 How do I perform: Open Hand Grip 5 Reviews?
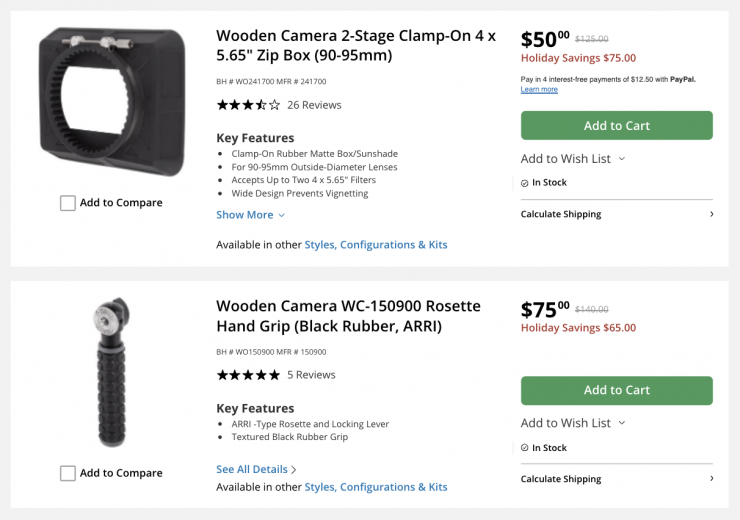[311, 375]
